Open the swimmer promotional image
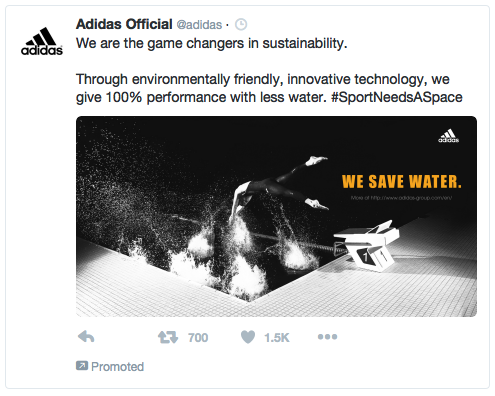 [276, 216]
